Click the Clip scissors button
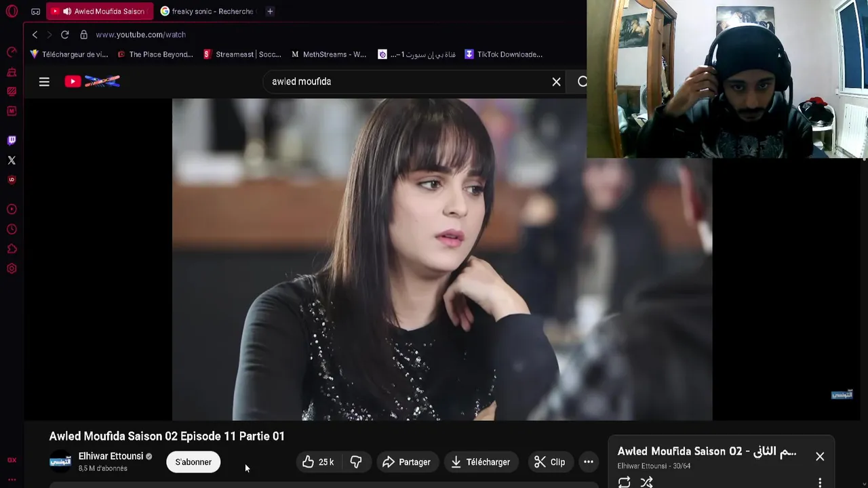The height and width of the screenshot is (488, 868). click(549, 462)
